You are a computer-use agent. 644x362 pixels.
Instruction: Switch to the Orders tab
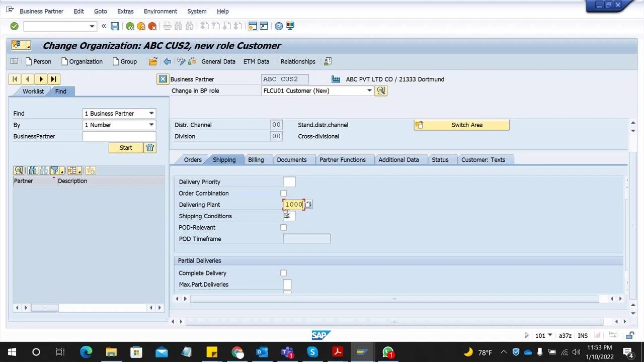(193, 160)
